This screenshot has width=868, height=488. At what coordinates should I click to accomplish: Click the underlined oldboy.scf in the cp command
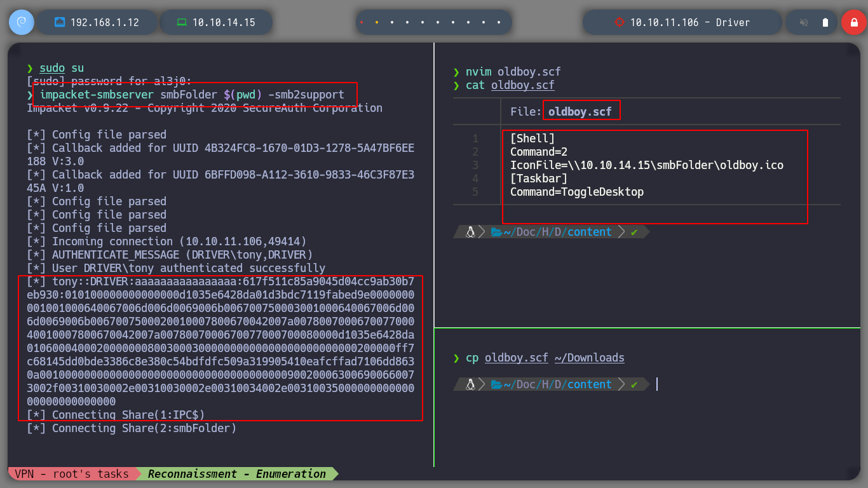click(517, 358)
